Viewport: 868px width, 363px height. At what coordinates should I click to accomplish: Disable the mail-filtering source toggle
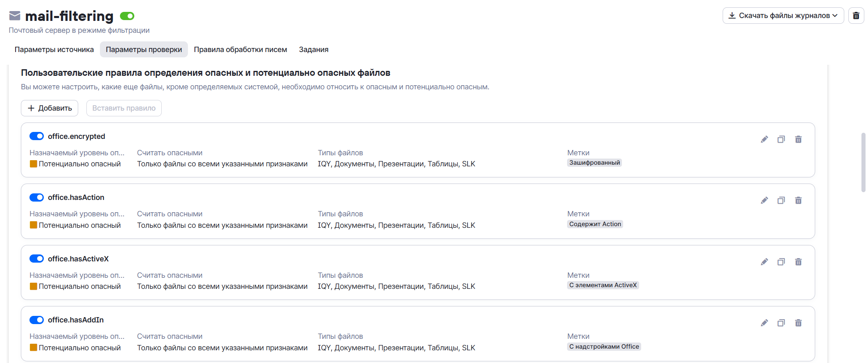(127, 16)
